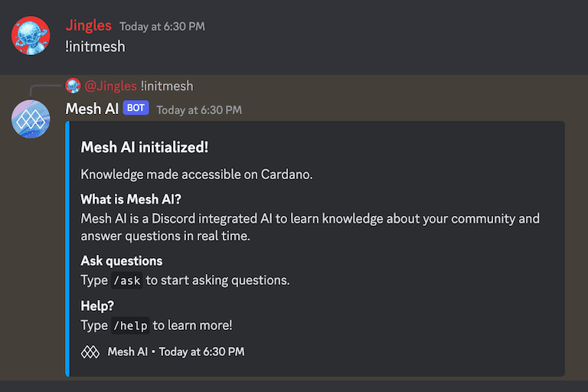
Task: Click Jingles' "!initmesh" message text
Action: pyautogui.click(x=95, y=47)
